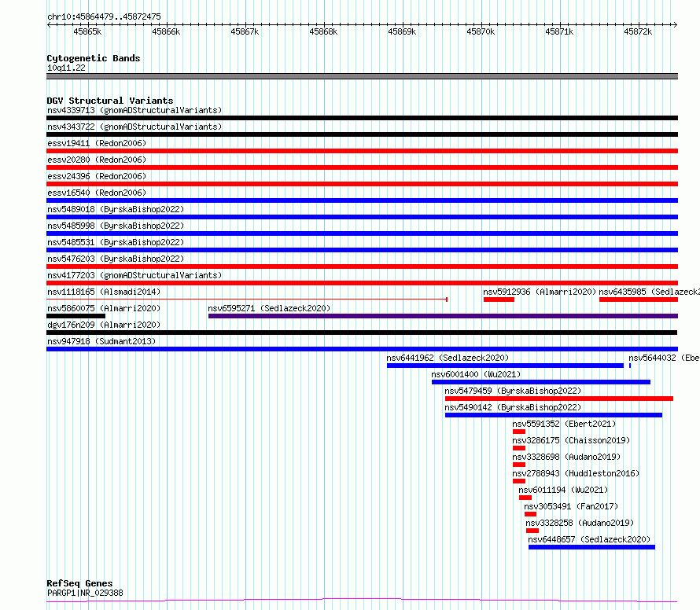Select nsv6001400 (Wu2021) label

click(476, 374)
